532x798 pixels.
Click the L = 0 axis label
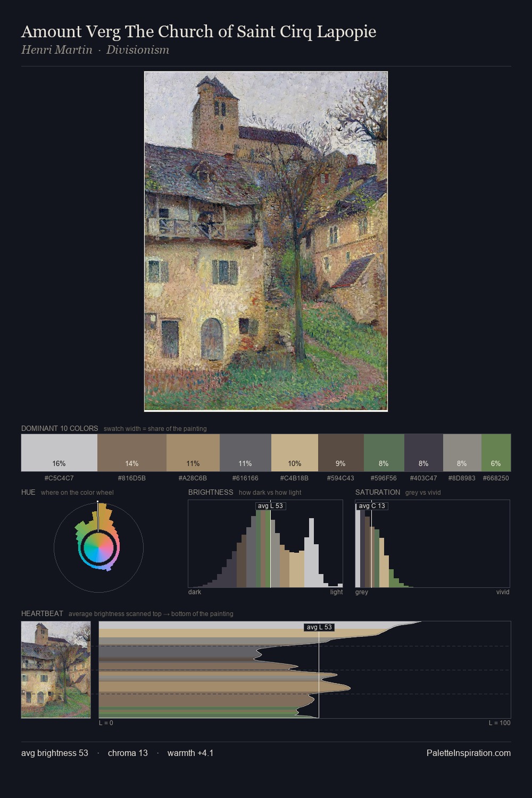click(x=106, y=723)
